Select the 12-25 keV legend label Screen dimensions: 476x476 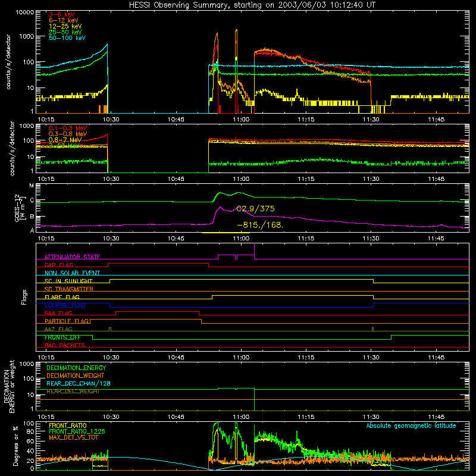click(x=65, y=26)
